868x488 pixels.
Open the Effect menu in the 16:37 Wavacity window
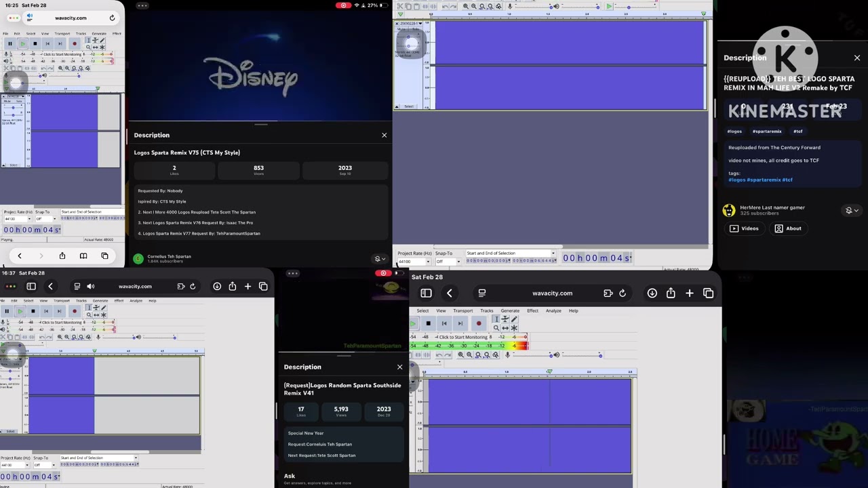click(119, 301)
